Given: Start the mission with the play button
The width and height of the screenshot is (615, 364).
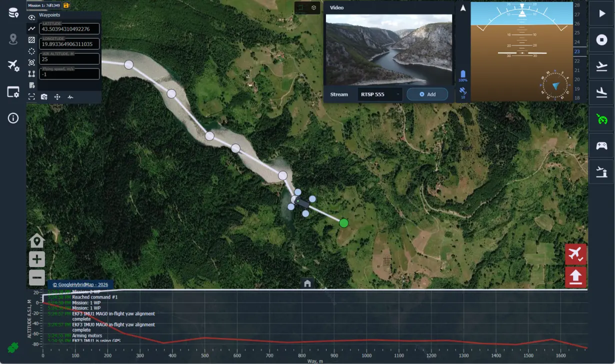Looking at the screenshot, I should [601, 13].
